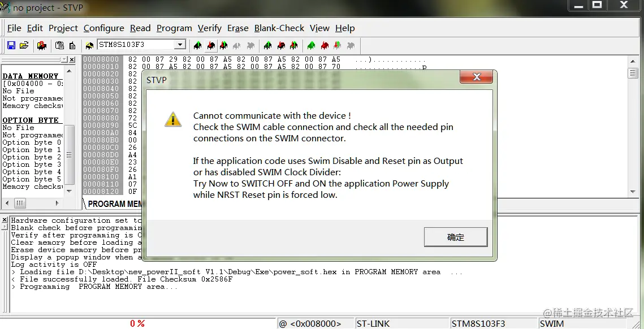Click Read current tab green-arrow chip icon

[197, 45]
